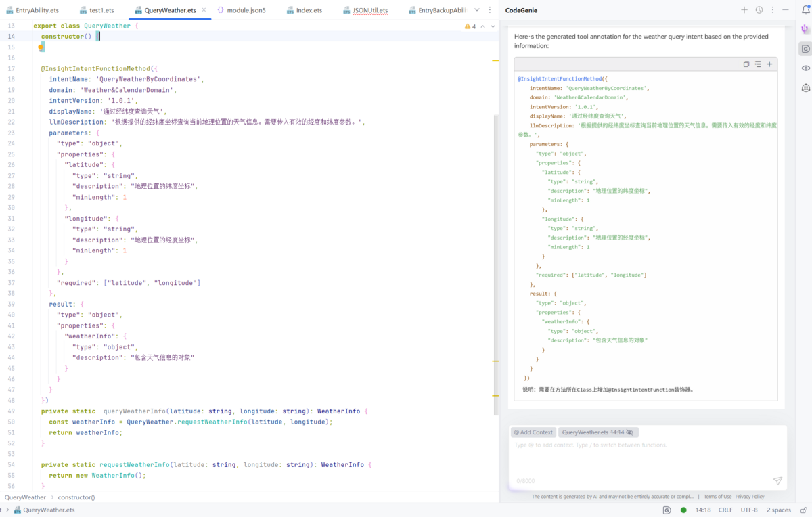812x517 pixels.
Task: Click the send message arrow icon
Action: (x=777, y=481)
